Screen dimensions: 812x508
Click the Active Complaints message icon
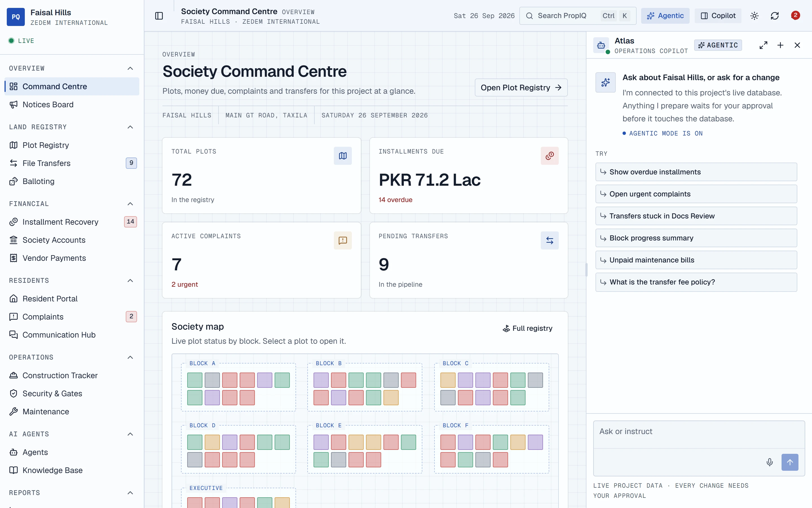(x=343, y=240)
